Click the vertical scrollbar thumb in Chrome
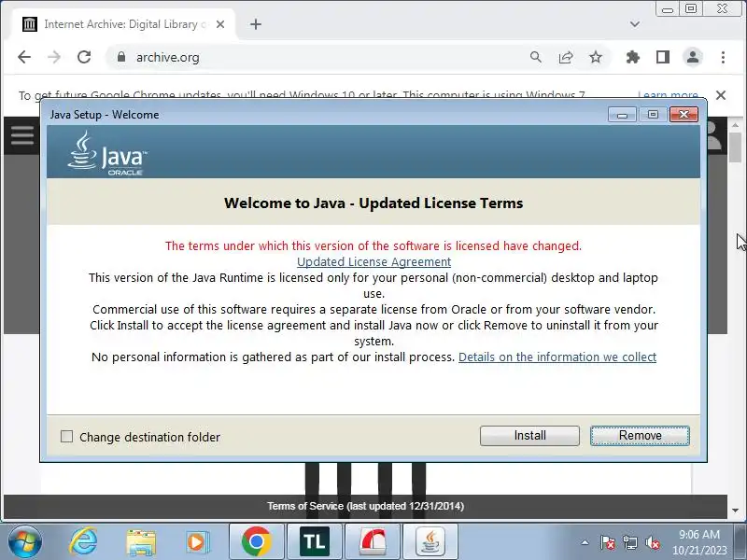The height and width of the screenshot is (560, 747). [735, 147]
